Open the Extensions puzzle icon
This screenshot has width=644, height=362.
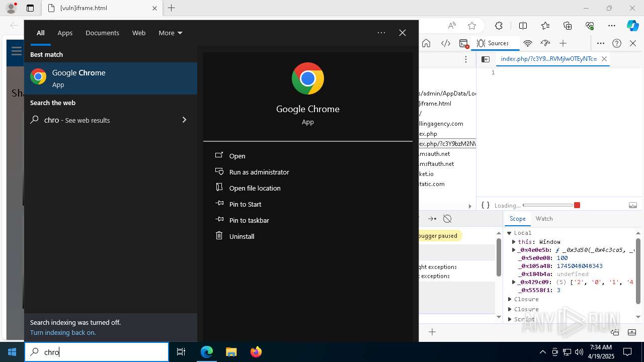point(499,26)
